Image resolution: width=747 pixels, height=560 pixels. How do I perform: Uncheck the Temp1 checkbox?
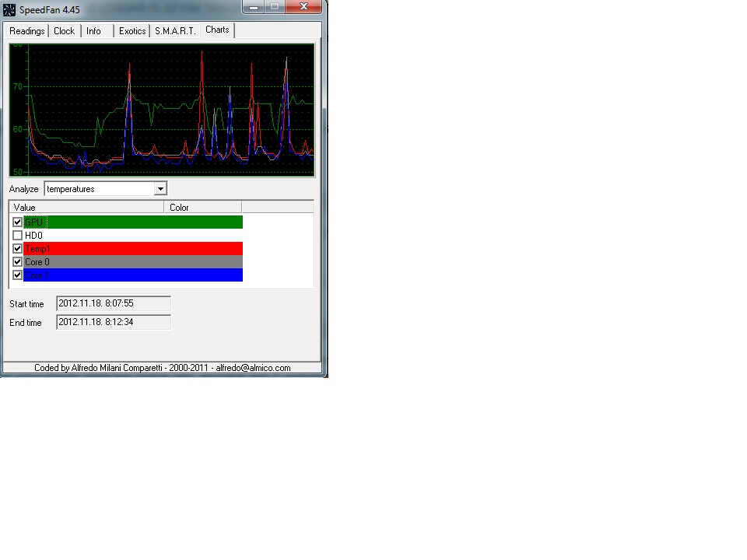point(18,249)
